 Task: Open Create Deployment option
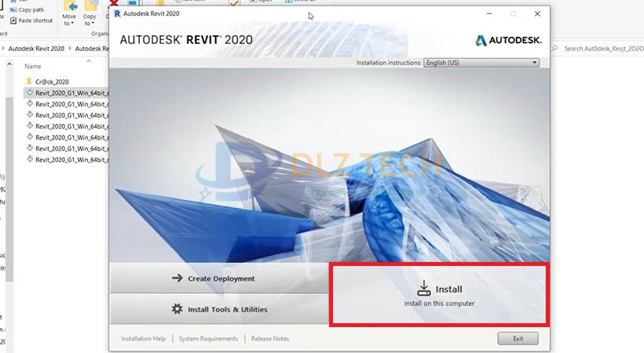pos(219,278)
